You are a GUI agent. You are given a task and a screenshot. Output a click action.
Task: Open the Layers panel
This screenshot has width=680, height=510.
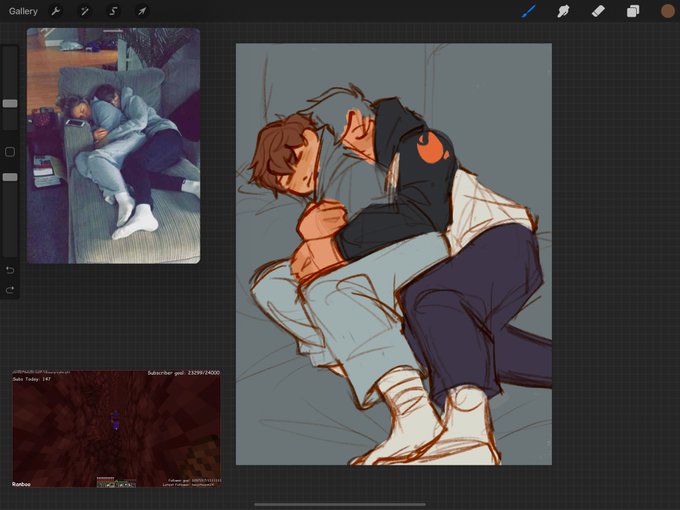click(633, 11)
